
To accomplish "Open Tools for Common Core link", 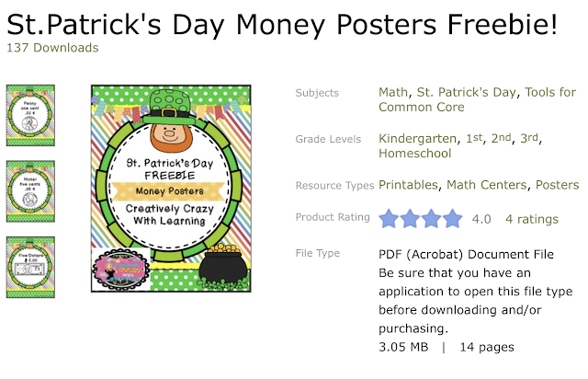I will [x=478, y=99].
